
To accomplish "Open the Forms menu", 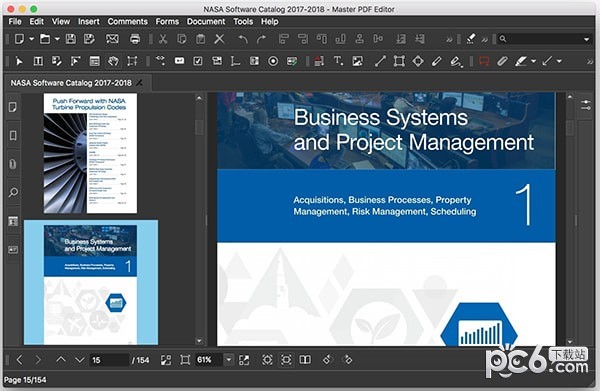I will (167, 21).
